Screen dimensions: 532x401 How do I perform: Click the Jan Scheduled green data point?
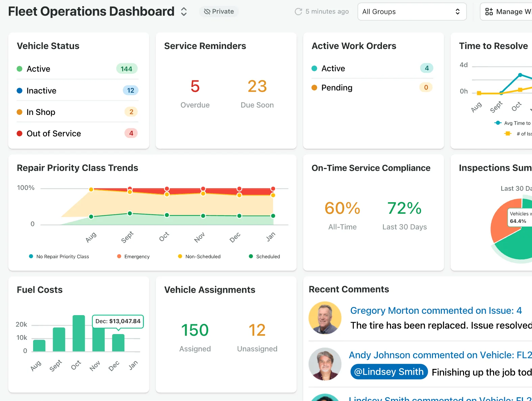tap(273, 216)
